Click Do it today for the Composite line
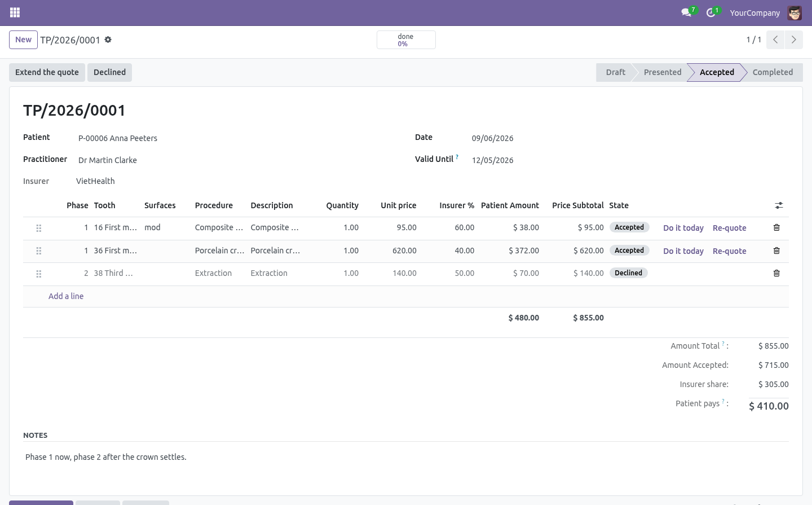The image size is (812, 505). pos(683,228)
